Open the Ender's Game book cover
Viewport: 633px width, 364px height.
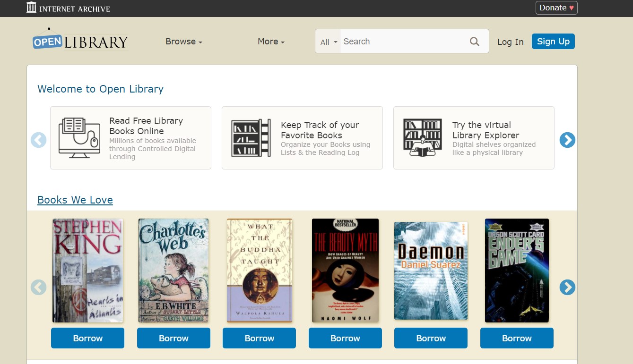[517, 271]
